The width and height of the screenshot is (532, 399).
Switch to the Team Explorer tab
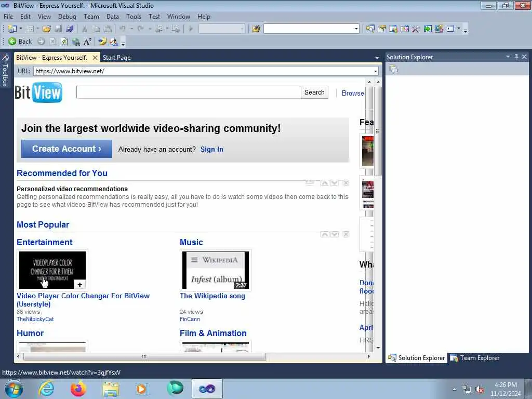pyautogui.click(x=475, y=358)
